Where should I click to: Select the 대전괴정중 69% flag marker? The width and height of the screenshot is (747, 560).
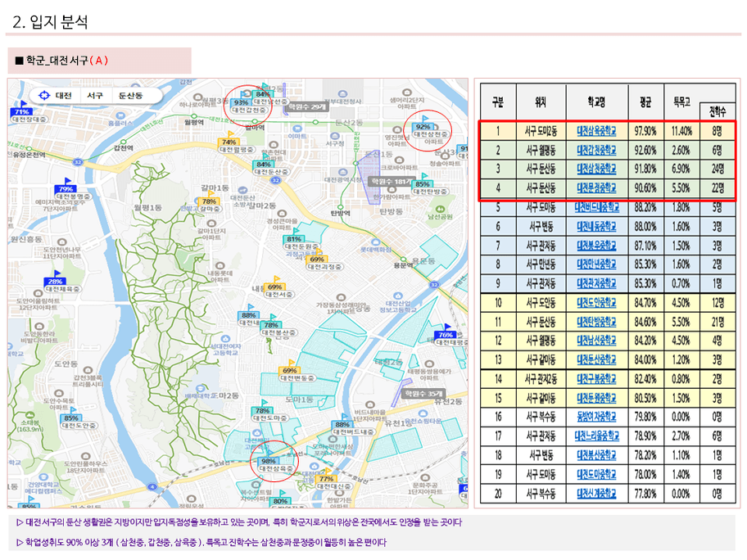[317, 260]
